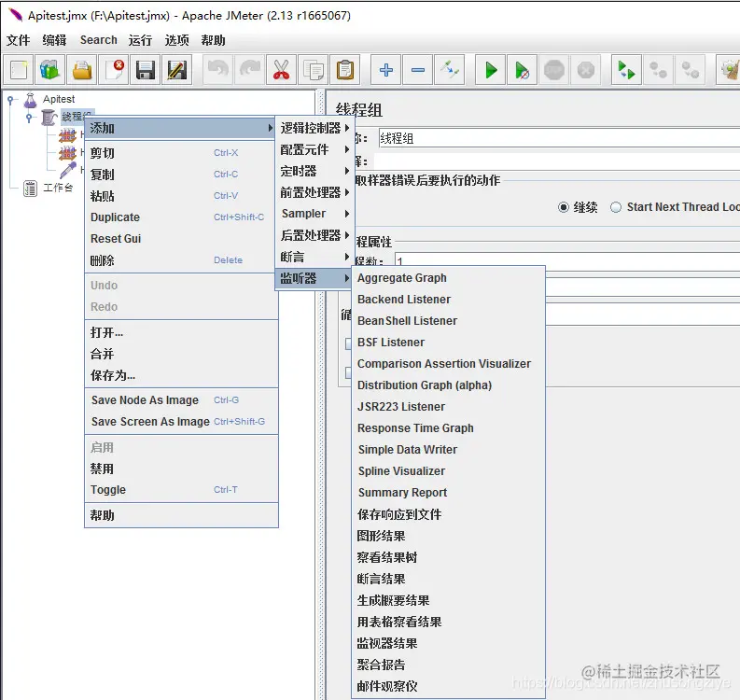Open the 帮助 menu in menu bar
Viewport: 740px width, 700px height.
pos(213,40)
